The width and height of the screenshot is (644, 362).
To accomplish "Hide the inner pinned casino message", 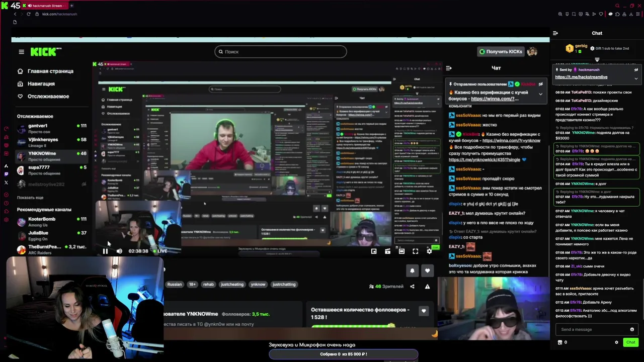I will [x=540, y=84].
